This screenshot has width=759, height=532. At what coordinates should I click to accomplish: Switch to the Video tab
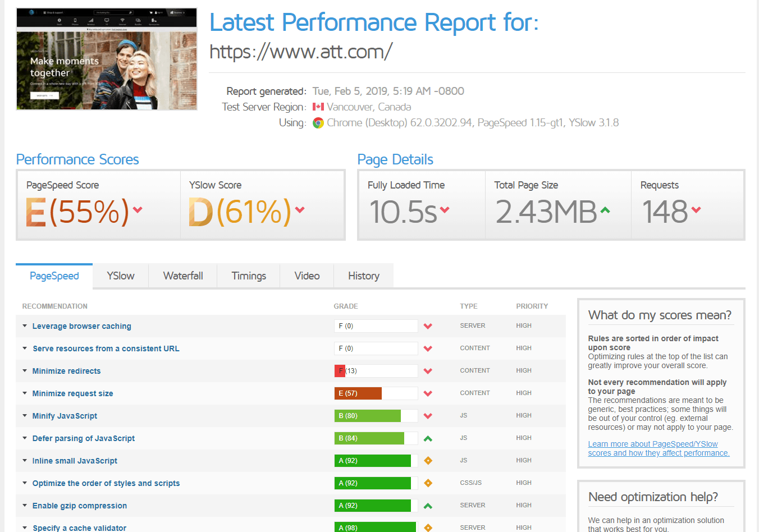click(x=307, y=276)
